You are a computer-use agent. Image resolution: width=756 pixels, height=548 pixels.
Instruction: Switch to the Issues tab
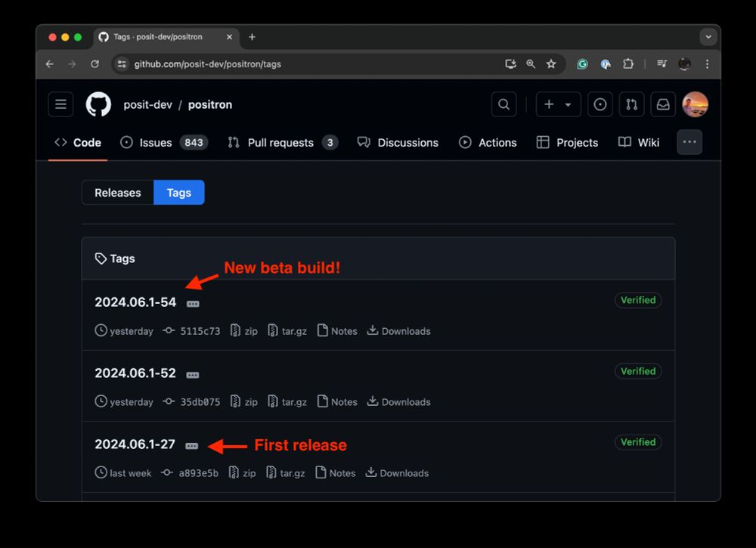tap(164, 143)
